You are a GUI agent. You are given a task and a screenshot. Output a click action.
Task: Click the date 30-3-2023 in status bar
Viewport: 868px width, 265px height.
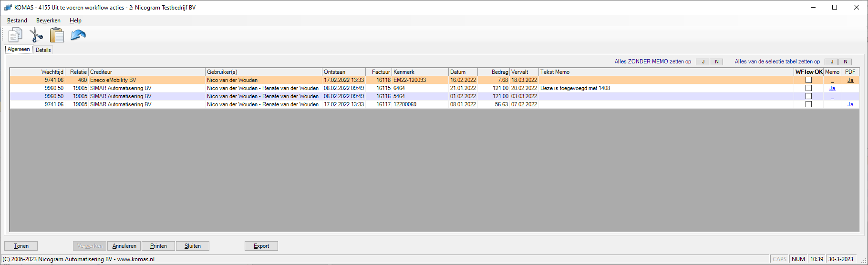point(841,259)
